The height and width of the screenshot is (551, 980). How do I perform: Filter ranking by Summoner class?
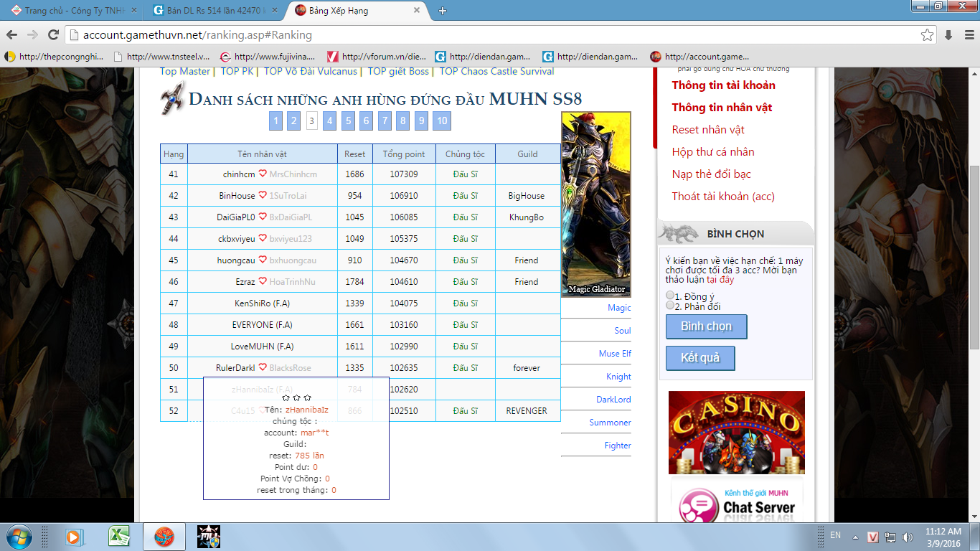pyautogui.click(x=610, y=423)
